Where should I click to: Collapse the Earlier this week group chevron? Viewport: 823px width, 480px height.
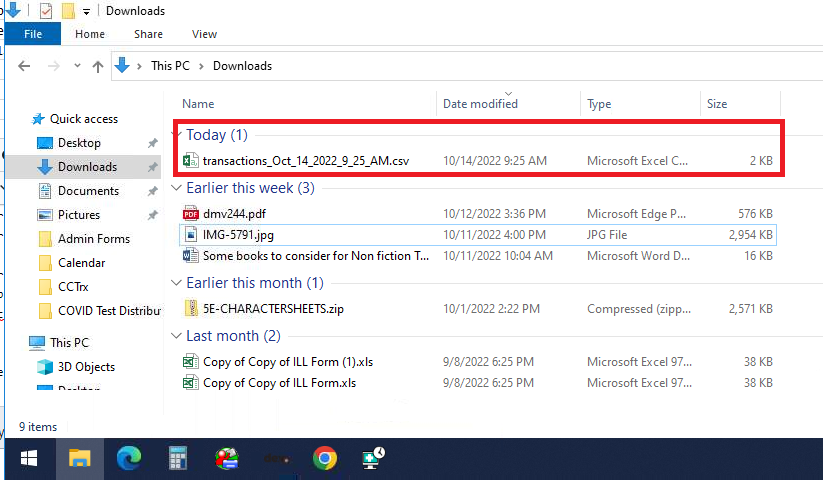177,188
